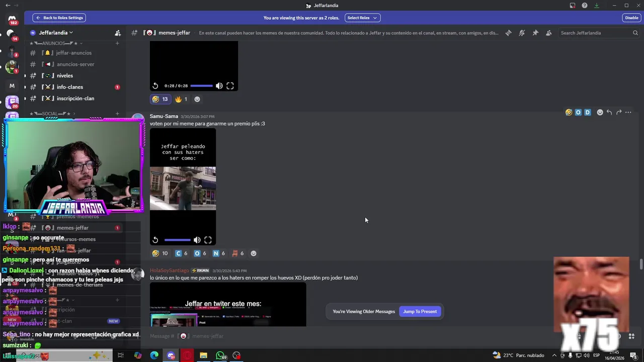Toggle the chair emoji reaction with count 6

click(237, 253)
